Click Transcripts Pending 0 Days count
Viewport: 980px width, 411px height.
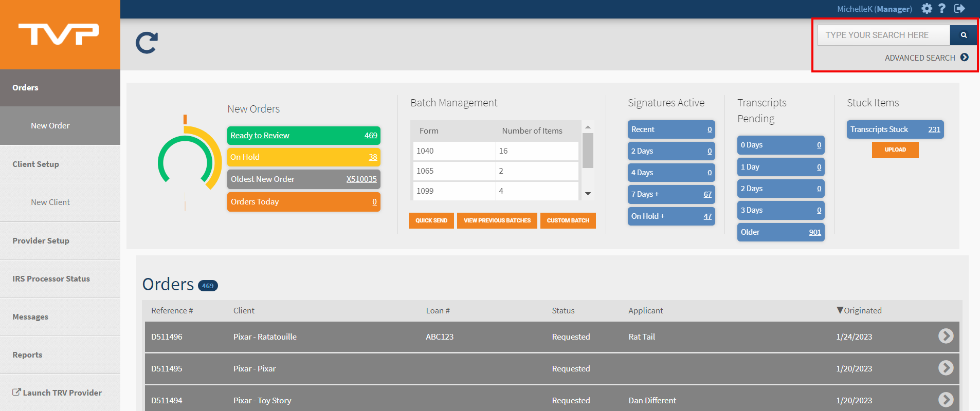[x=819, y=145]
